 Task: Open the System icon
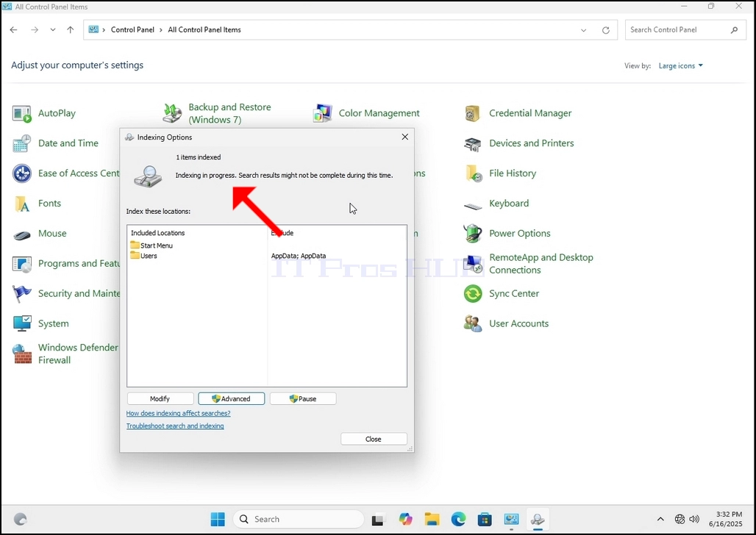click(x=22, y=324)
